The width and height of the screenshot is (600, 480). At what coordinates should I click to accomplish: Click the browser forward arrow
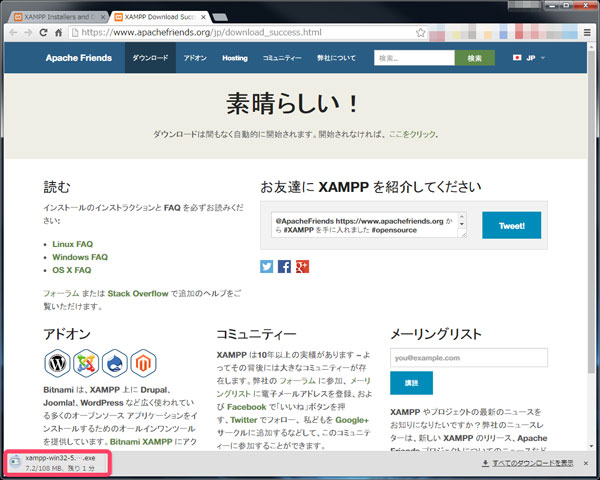pos(28,33)
